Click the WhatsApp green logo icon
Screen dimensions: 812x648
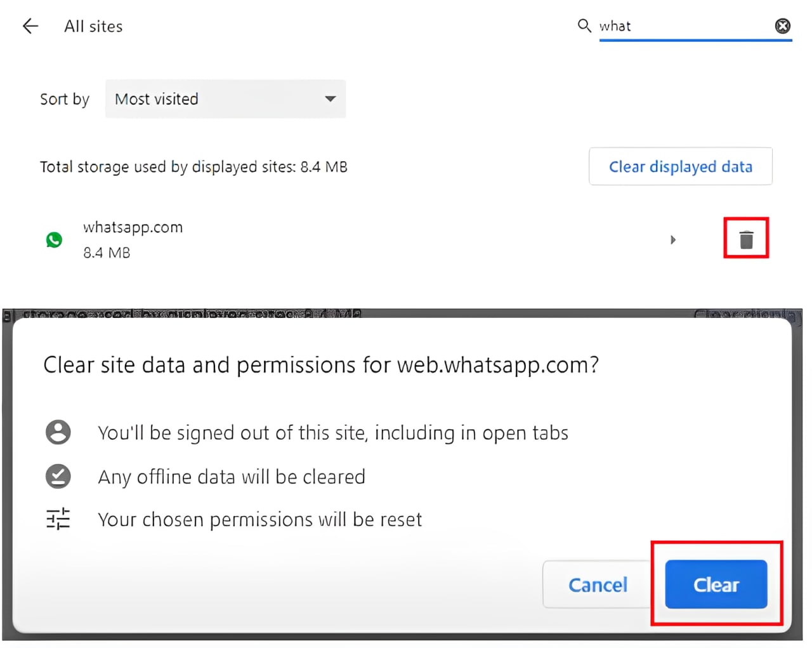pos(55,240)
